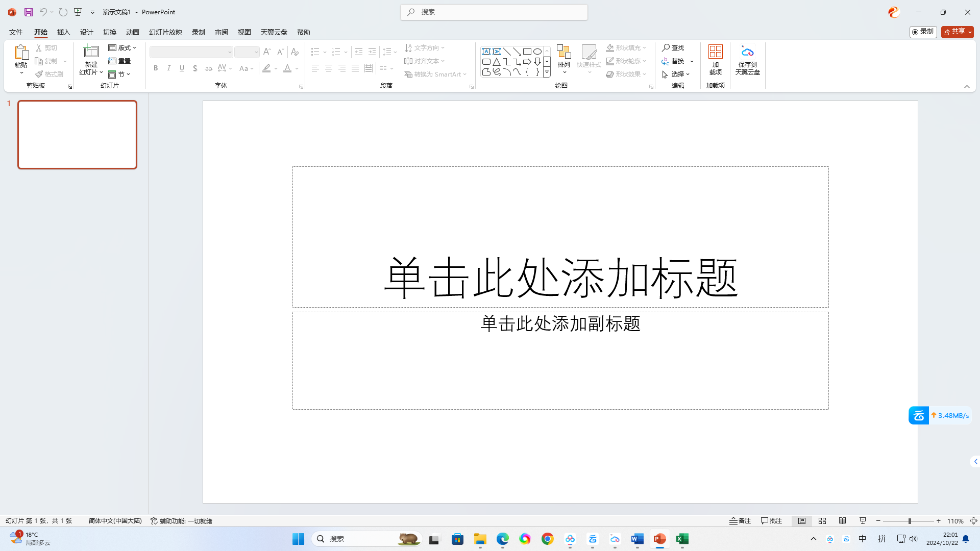Switch to the 插入 (Insert) ribbon tab
Screen dimensions: 980x551
(x=63, y=32)
